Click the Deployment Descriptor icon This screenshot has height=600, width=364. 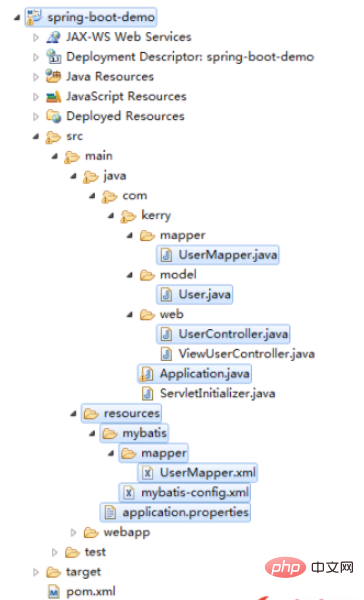pyautogui.click(x=53, y=57)
